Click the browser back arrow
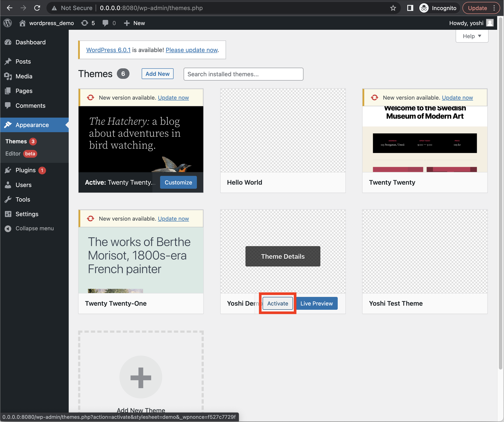The height and width of the screenshot is (422, 504). pyautogui.click(x=10, y=8)
